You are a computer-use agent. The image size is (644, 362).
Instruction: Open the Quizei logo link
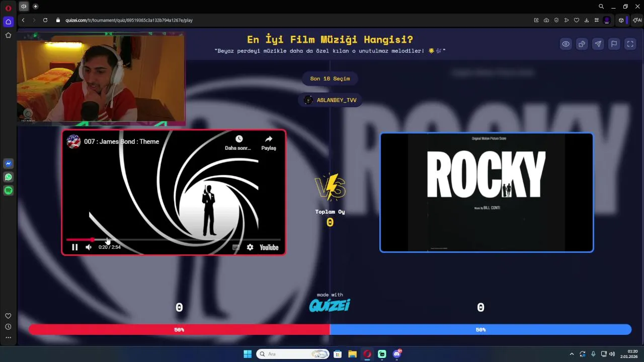click(x=330, y=305)
